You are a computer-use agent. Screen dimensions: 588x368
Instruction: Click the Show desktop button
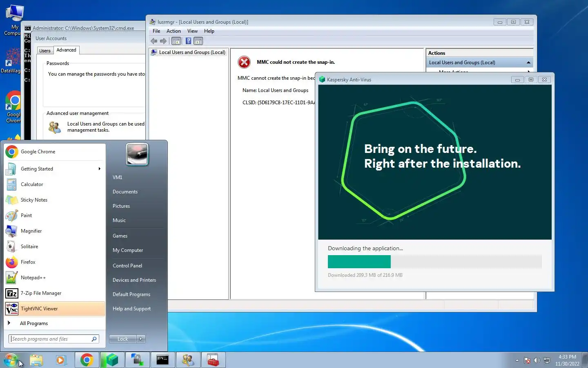pyautogui.click(x=585, y=360)
